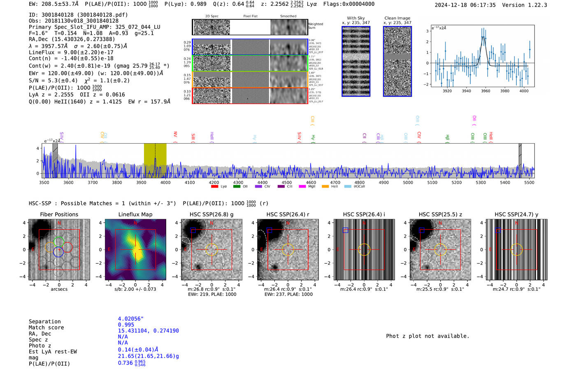Click 's/b: 2.00 +/- 0.073' under Lineflux Map
This screenshot has width=576, height=392.
tap(135, 289)
